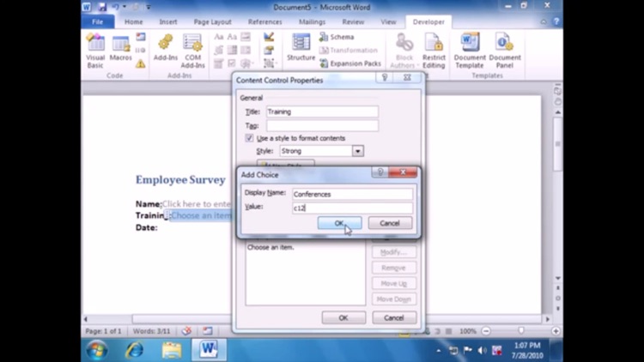
Task: Click the Title field containing Training
Action: coord(322,112)
